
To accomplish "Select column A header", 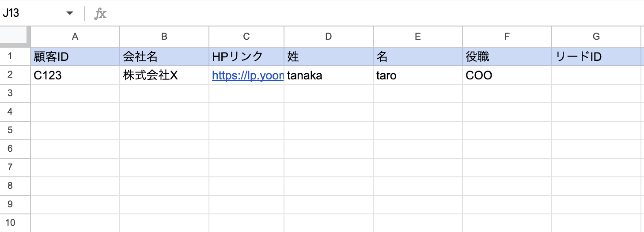I will pyautogui.click(x=75, y=37).
